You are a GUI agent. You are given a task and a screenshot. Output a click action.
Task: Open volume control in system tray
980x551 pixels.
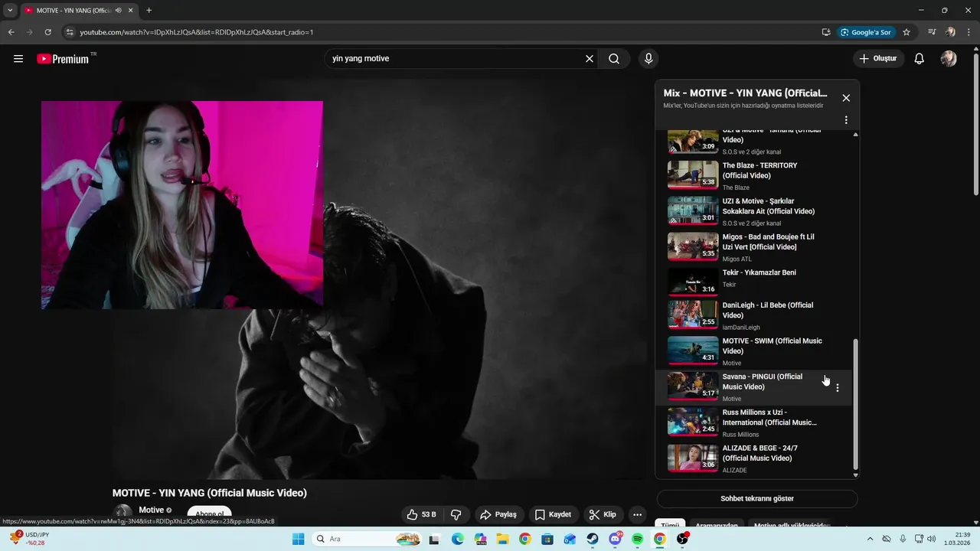(931, 539)
